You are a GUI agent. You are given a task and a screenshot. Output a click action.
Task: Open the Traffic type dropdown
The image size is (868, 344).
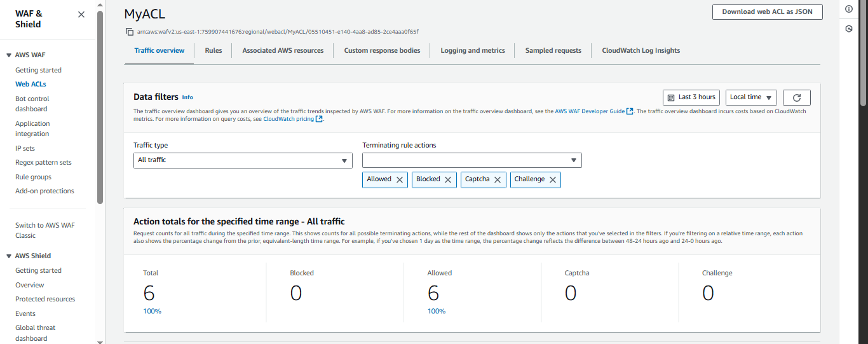243,160
